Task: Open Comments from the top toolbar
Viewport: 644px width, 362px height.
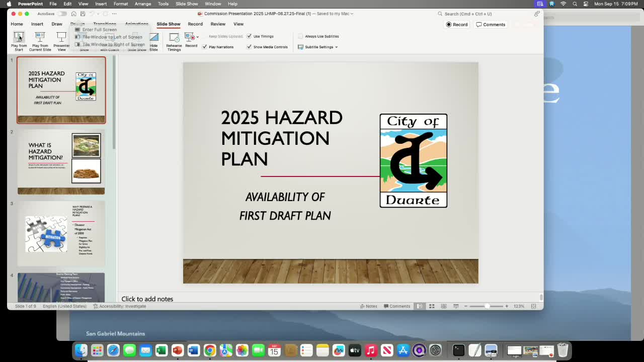Action: 491,24
